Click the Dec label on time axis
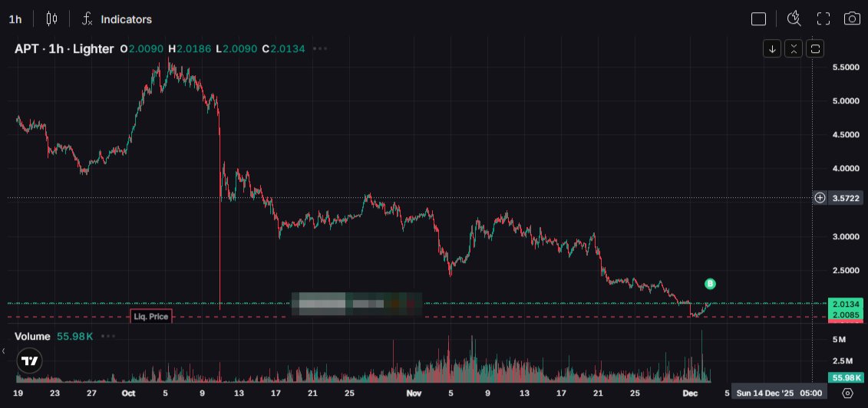Screen dimensions: 868x408 point(689,393)
